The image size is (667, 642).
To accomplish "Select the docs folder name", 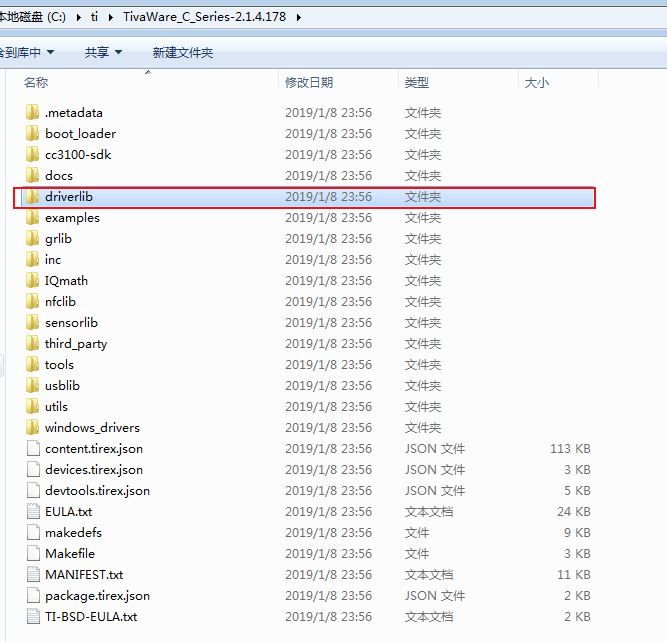I will point(59,176).
